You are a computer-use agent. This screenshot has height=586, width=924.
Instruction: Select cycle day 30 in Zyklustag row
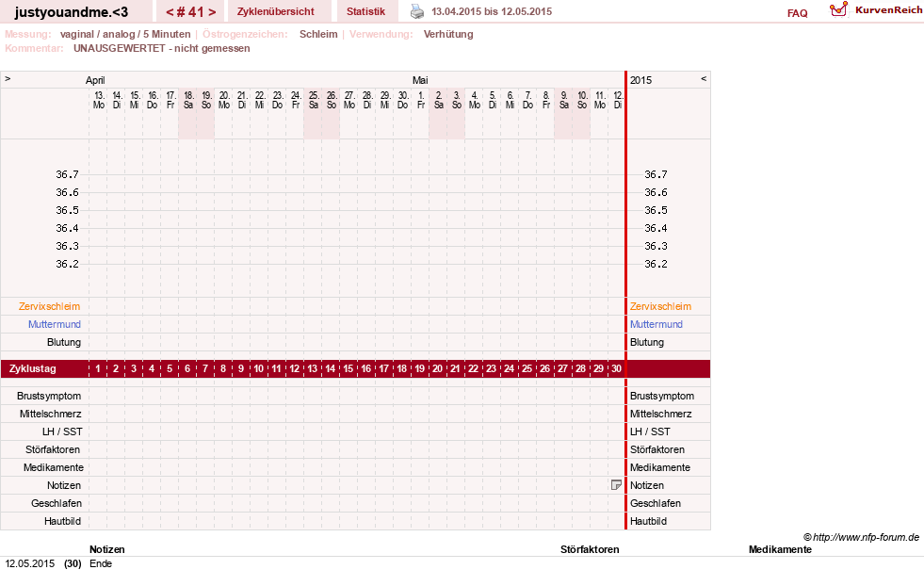[x=616, y=369]
